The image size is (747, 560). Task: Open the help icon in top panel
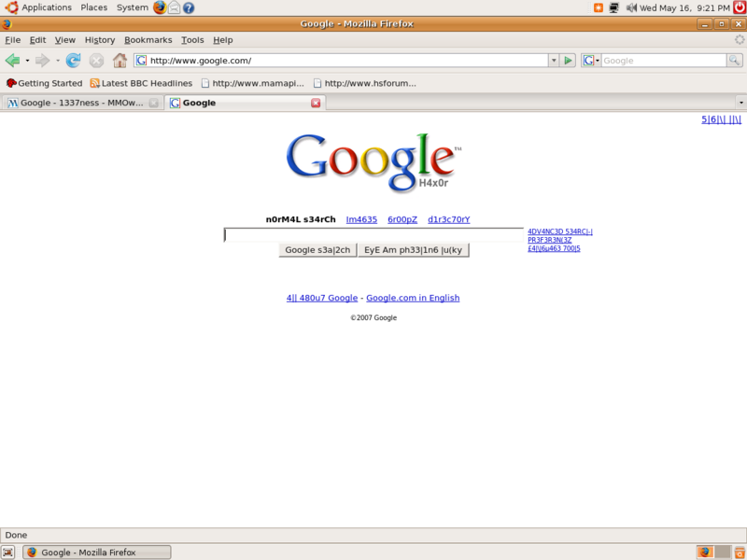[189, 7]
